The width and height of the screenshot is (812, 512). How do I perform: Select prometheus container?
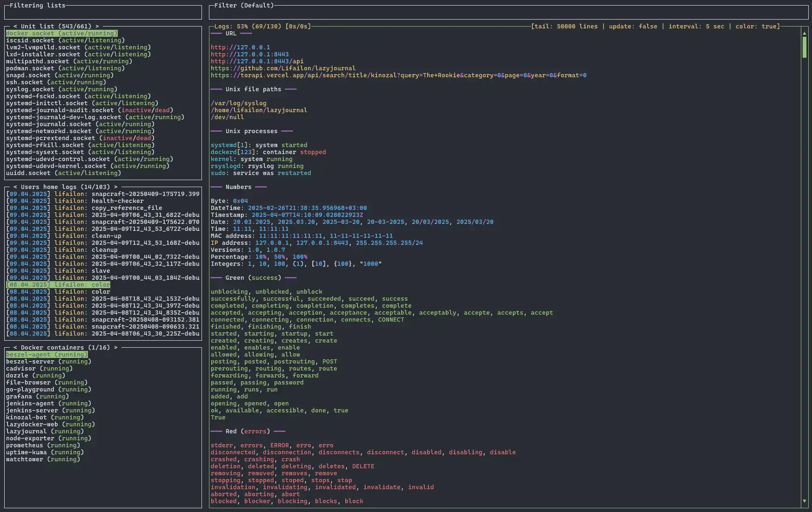click(43, 445)
